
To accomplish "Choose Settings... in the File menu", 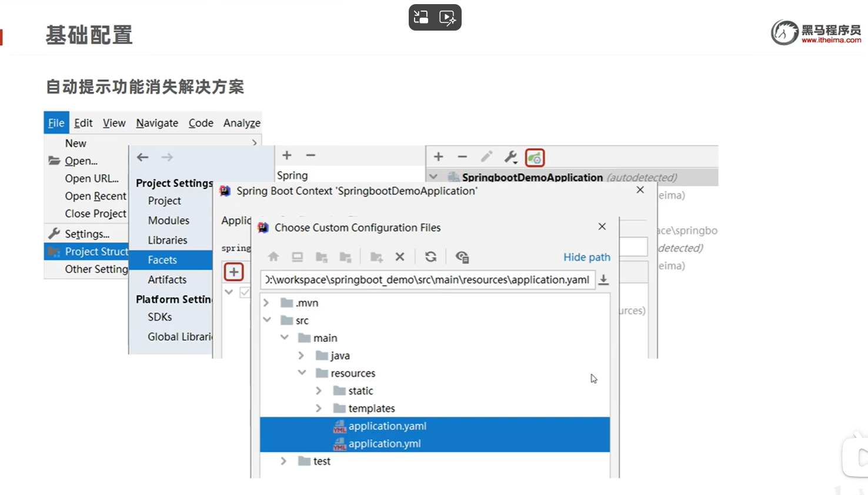I will (86, 234).
